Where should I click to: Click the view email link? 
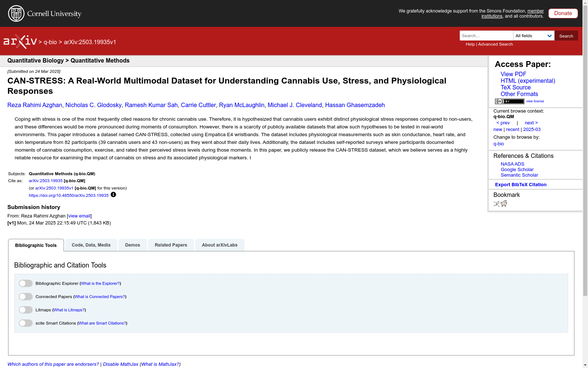pos(79,216)
